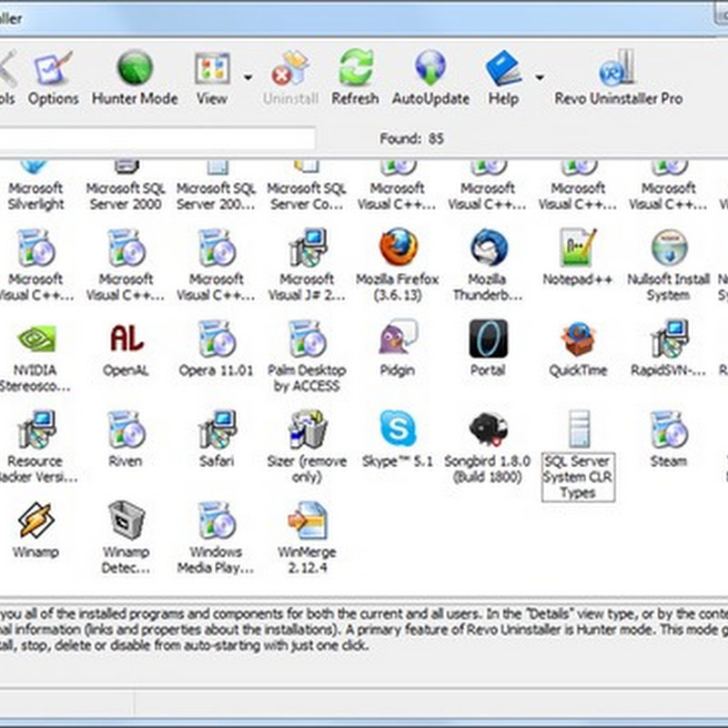Choose the Opera 11.01 icon

pyautogui.click(x=217, y=338)
